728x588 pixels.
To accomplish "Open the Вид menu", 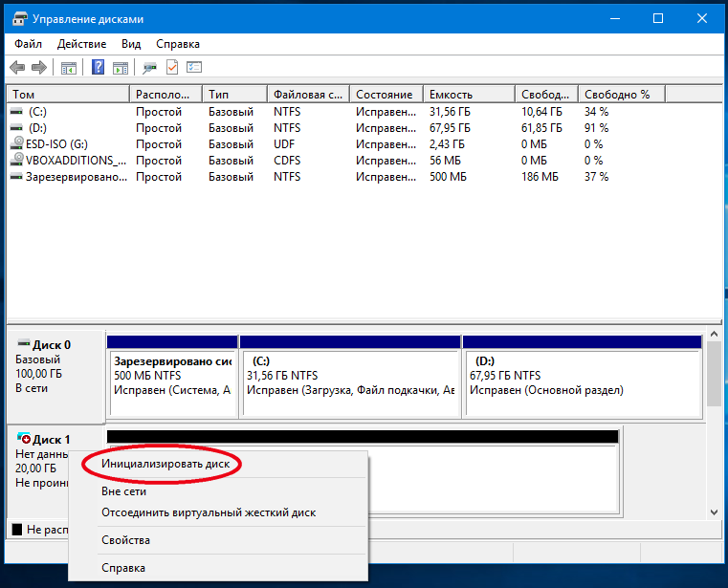I will pos(131,44).
